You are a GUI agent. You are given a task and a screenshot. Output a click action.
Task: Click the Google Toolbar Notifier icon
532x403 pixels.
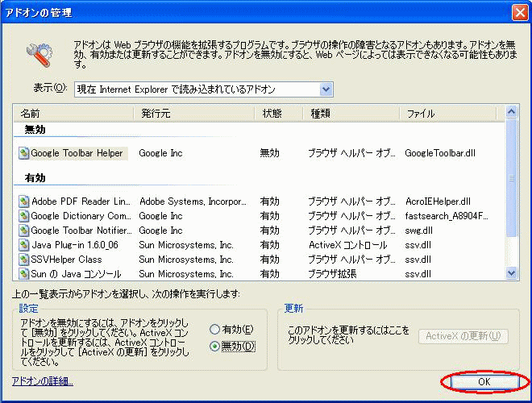click(x=23, y=231)
